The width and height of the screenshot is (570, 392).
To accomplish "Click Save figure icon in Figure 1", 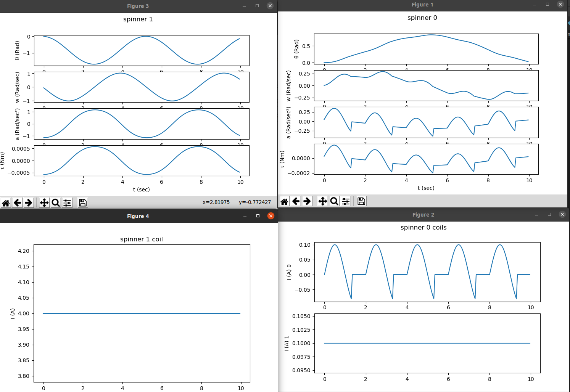I will coord(361,201).
